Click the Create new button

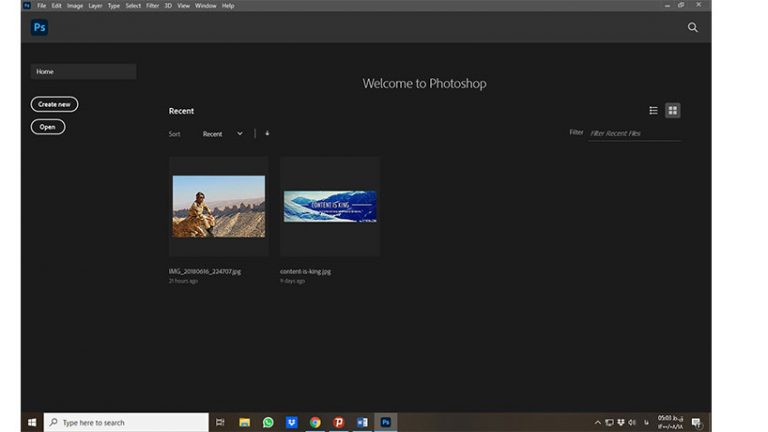tap(54, 104)
